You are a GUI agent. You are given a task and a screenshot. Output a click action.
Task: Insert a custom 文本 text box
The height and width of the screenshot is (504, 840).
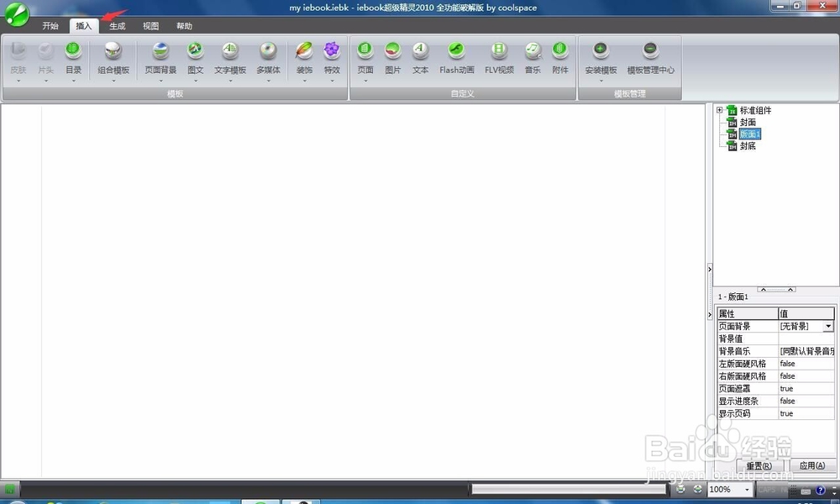(x=421, y=58)
